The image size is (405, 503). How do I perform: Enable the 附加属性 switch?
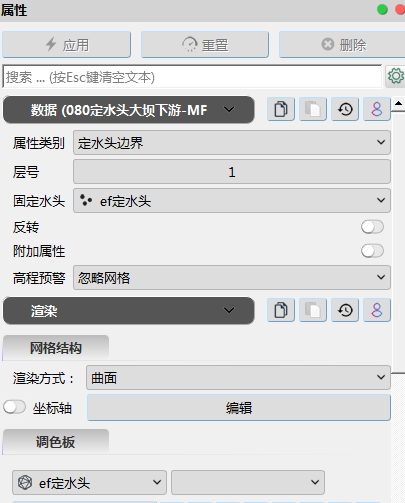click(372, 251)
